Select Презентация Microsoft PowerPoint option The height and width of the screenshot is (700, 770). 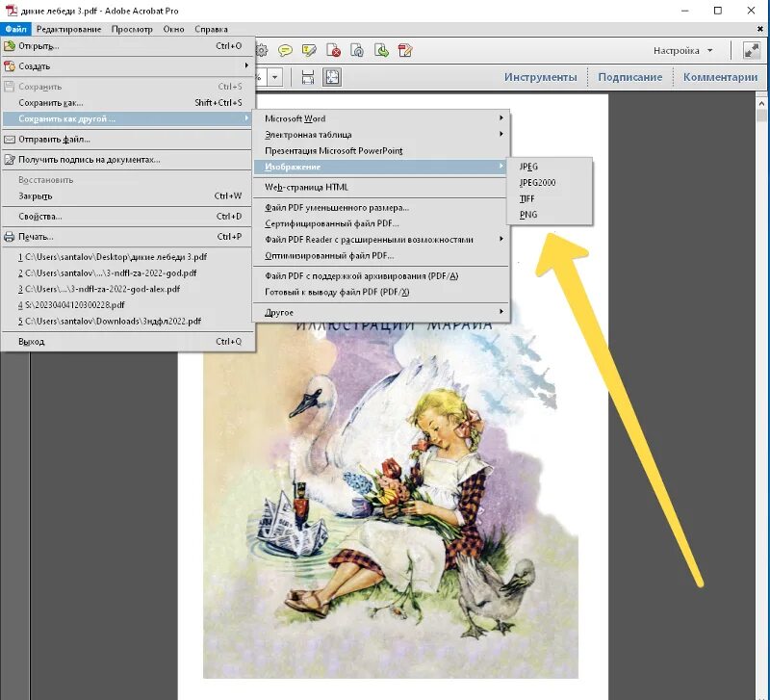[x=381, y=151]
